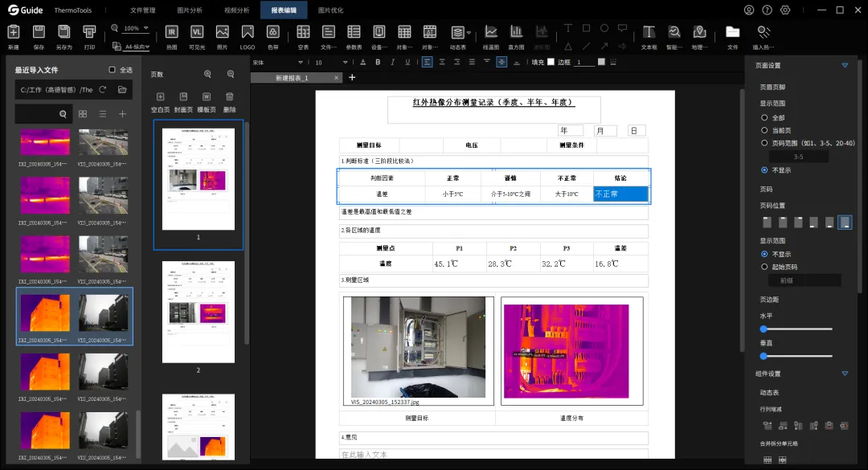Image resolution: width=868 pixels, height=470 pixels.
Task: Open the 视频分析 menu tab
Action: [x=236, y=10]
